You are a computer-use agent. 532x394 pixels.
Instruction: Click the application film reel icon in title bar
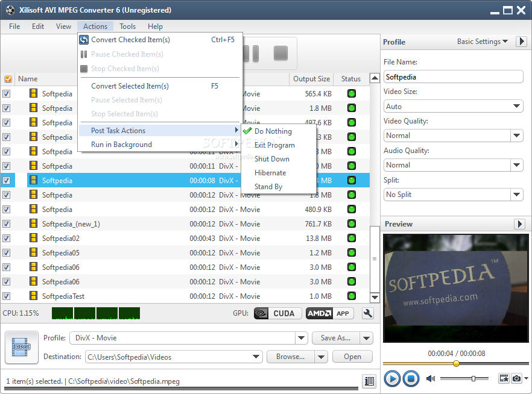point(10,10)
